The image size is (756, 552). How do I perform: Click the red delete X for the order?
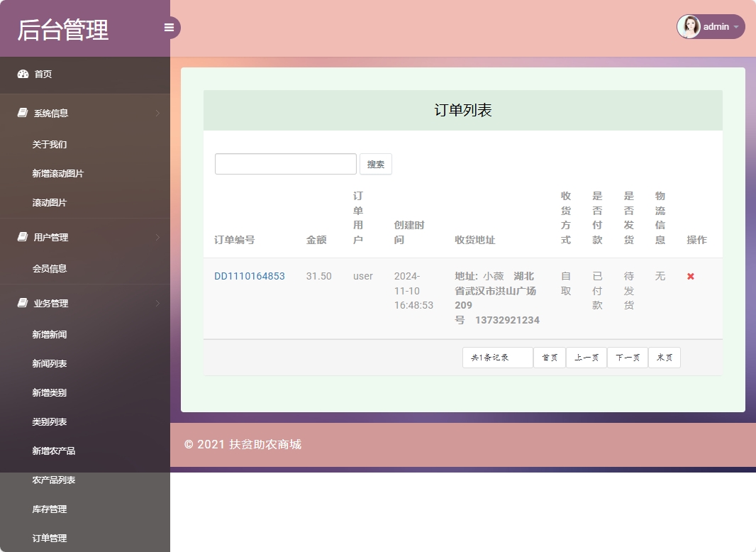[x=691, y=276]
